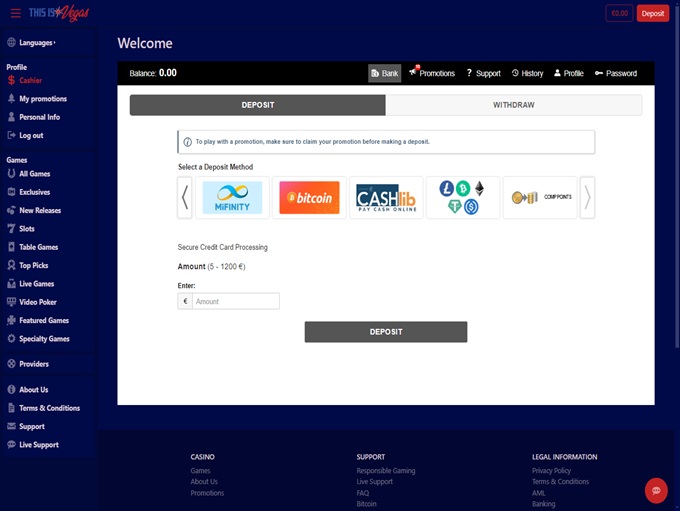
Task: Open the hamburger menu icon
Action: pos(15,13)
